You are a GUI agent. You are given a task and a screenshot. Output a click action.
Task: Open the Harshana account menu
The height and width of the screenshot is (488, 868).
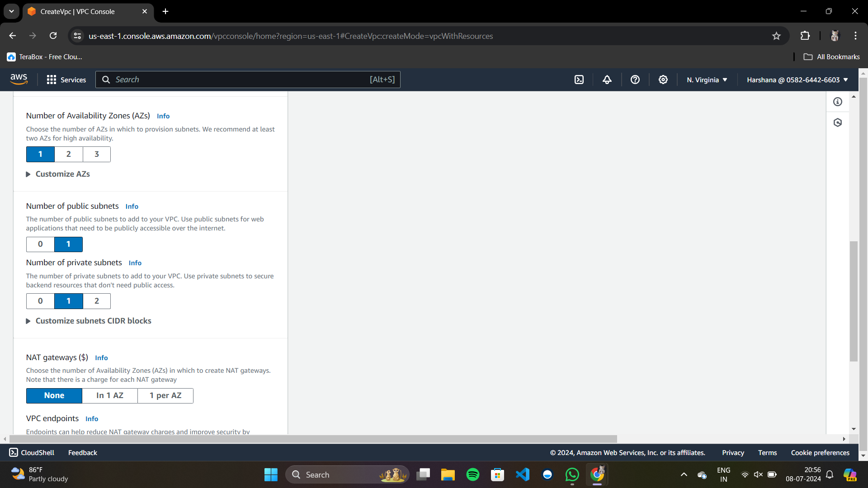[797, 80]
